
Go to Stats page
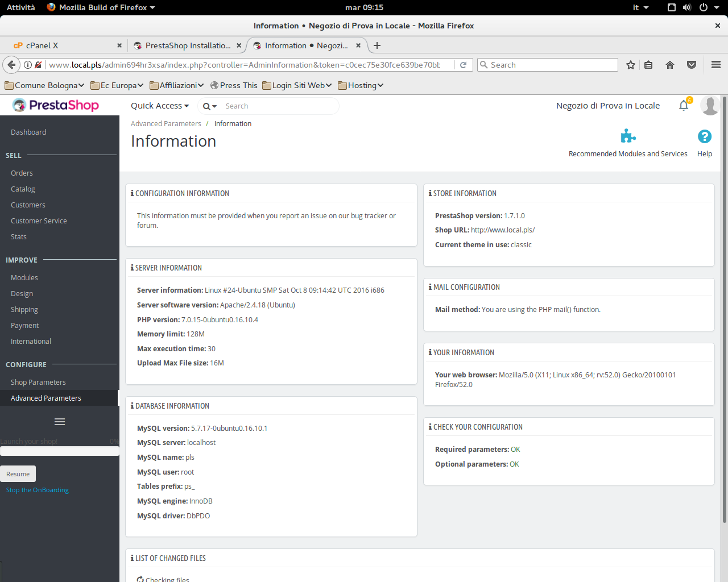click(19, 236)
